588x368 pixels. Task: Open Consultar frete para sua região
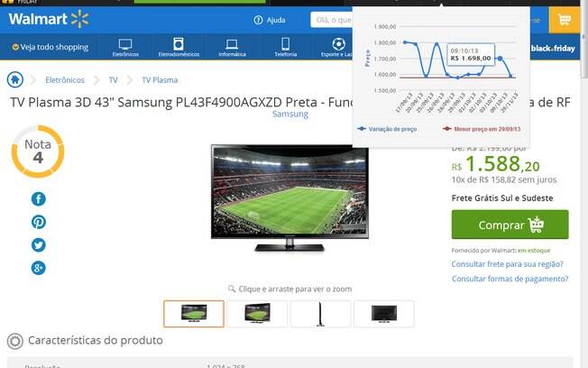click(507, 264)
